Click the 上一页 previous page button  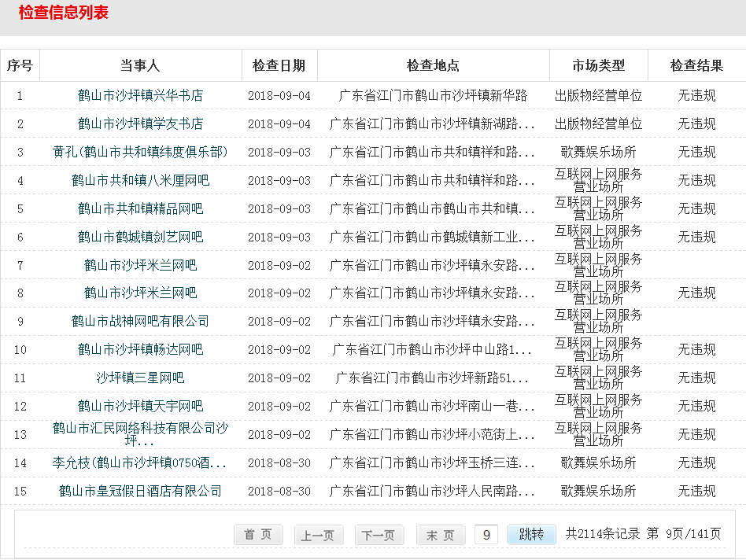point(318,535)
